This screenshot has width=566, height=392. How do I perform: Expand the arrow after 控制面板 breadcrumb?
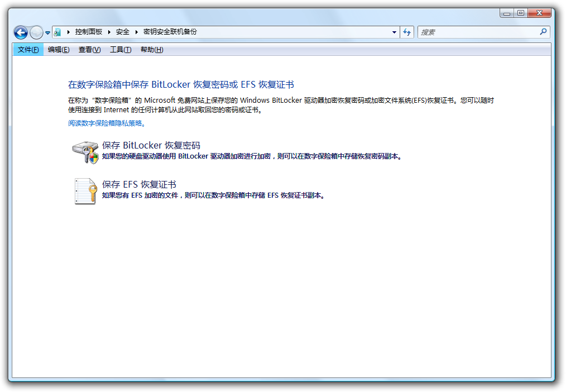(109, 32)
